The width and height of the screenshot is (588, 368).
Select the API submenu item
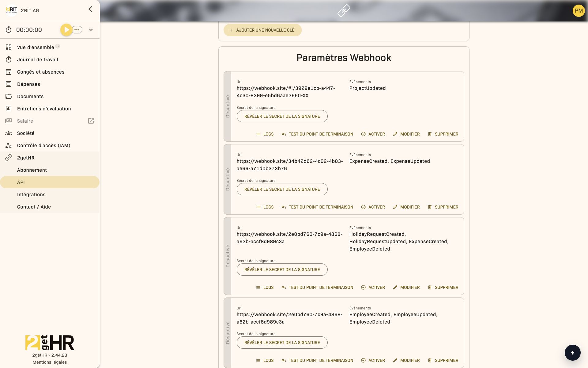tap(50, 182)
